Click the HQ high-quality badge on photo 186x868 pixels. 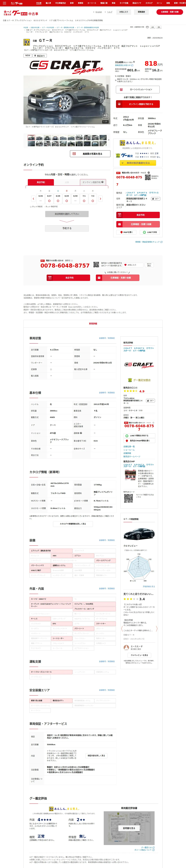click(x=105, y=116)
